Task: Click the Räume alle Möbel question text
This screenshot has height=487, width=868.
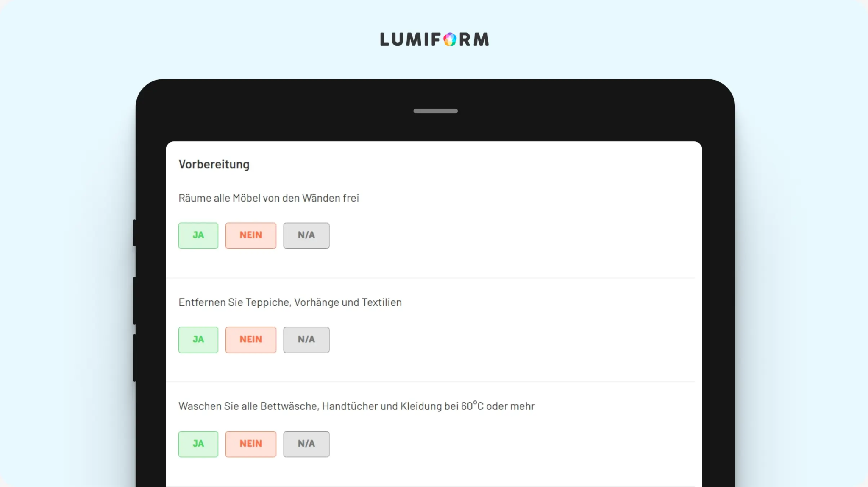Action: pos(269,198)
